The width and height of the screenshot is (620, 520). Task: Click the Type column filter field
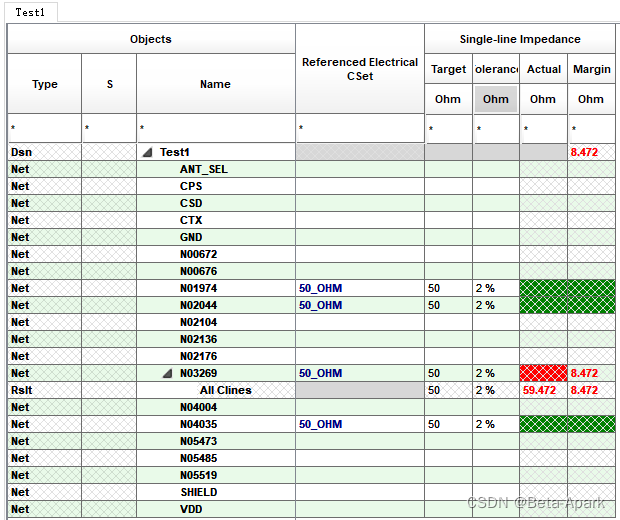point(44,129)
